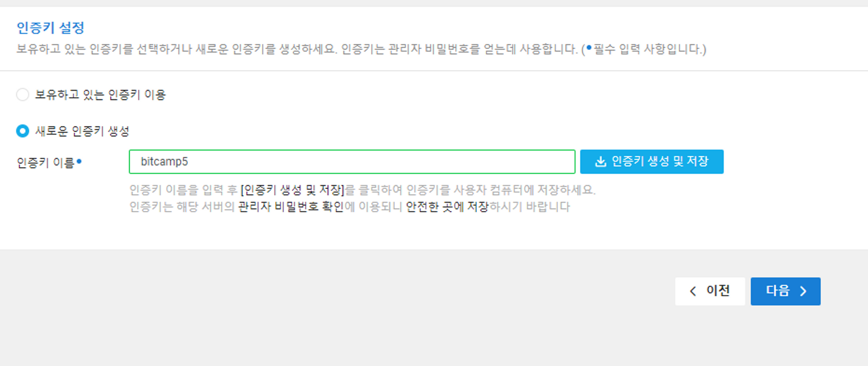Click the 인증키 설정 section heading
This screenshot has height=366, width=868.
click(x=50, y=28)
